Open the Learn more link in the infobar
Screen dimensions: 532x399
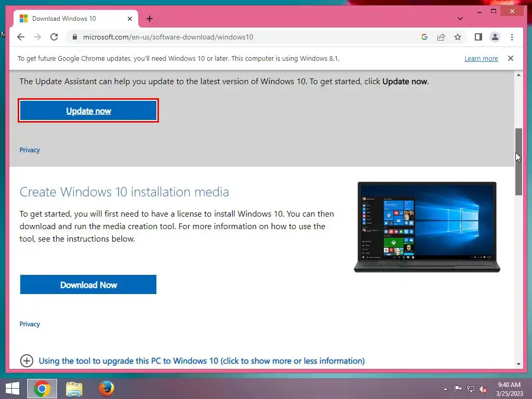point(481,58)
